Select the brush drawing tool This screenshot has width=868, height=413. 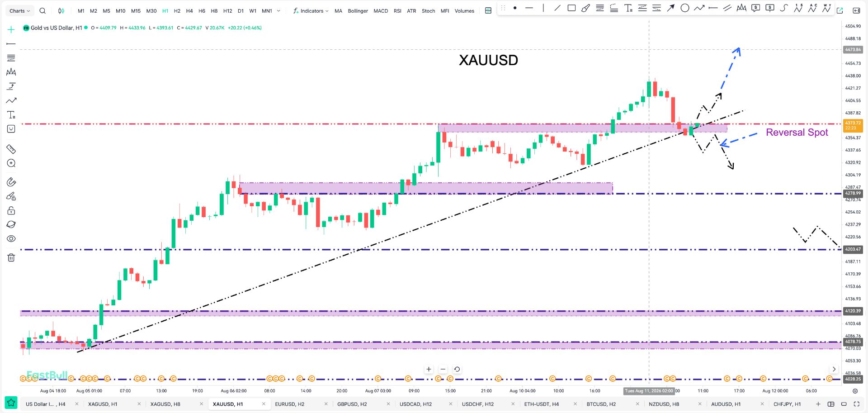point(585,8)
